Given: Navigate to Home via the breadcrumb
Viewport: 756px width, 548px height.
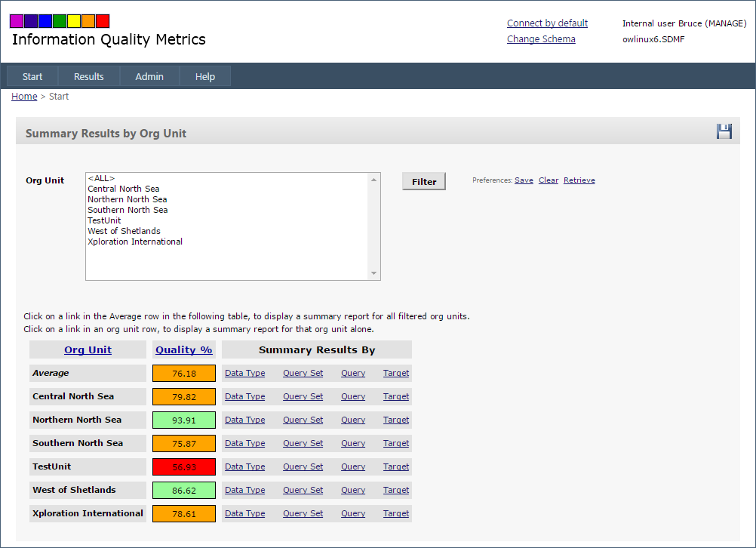Looking at the screenshot, I should (23, 96).
